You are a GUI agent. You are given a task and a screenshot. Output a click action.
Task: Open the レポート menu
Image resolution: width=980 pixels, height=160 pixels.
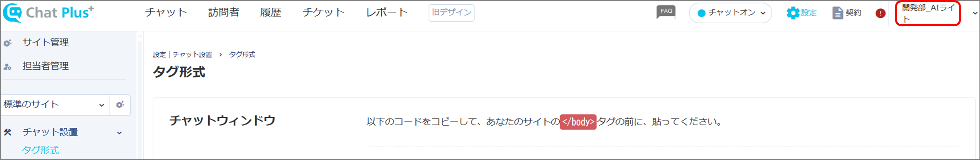pos(387,12)
